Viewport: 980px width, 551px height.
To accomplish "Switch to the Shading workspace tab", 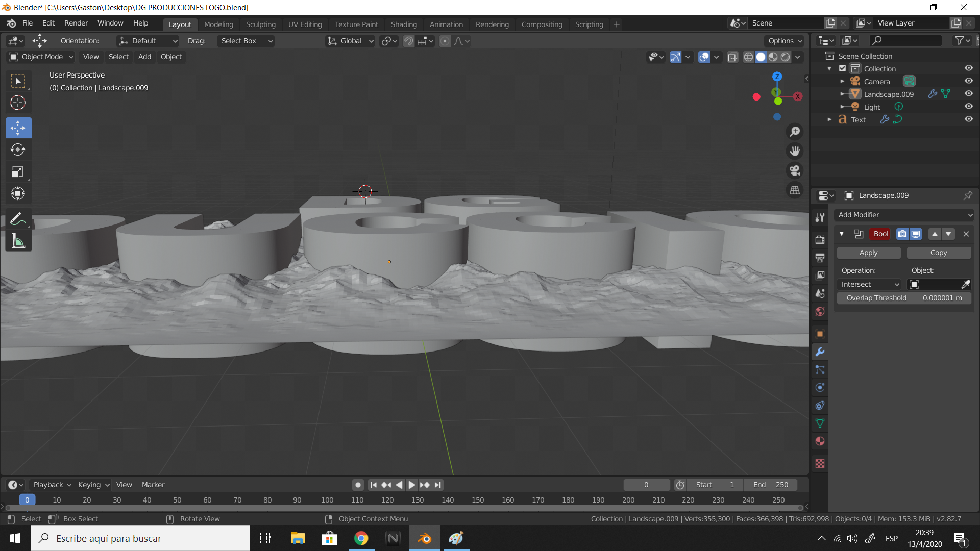I will [x=404, y=24].
